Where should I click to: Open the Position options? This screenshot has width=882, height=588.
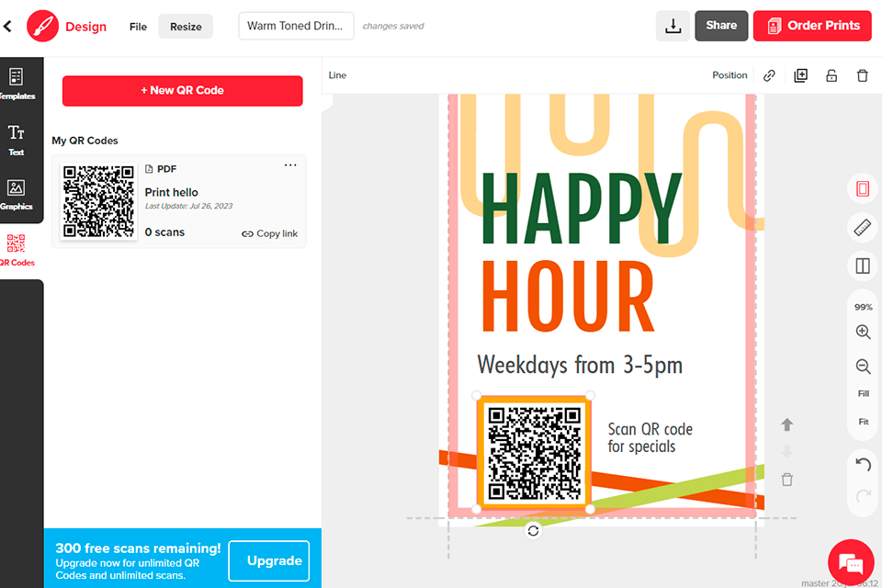(729, 75)
